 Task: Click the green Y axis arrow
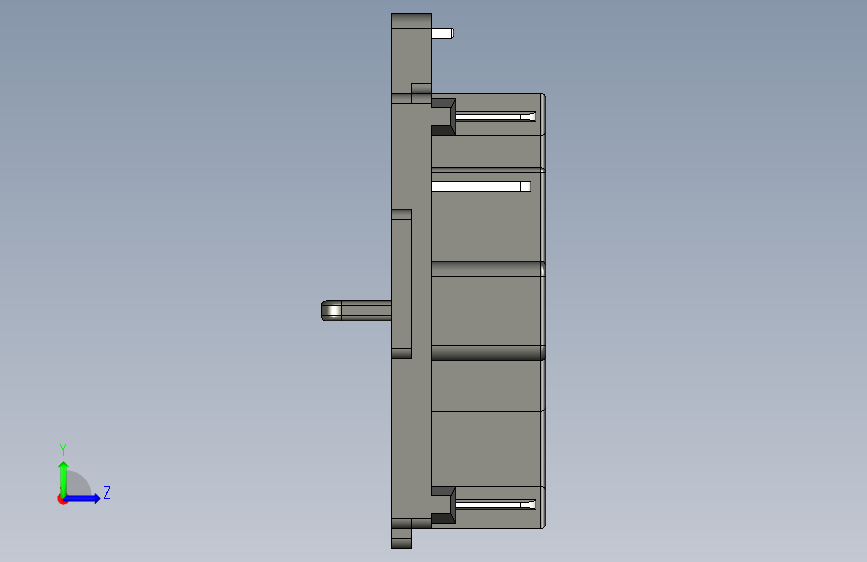[64, 479]
